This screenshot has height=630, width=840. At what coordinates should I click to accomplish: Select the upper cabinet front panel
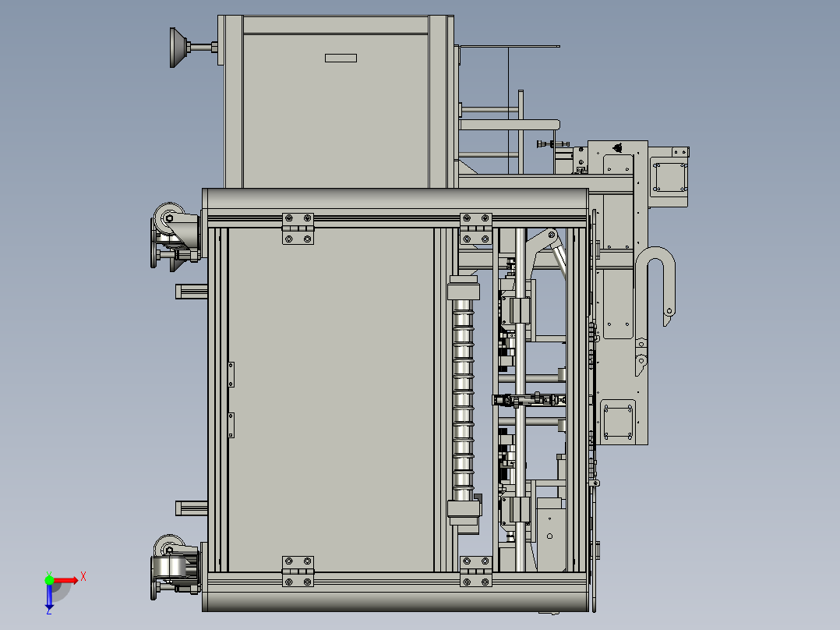tap(336, 111)
